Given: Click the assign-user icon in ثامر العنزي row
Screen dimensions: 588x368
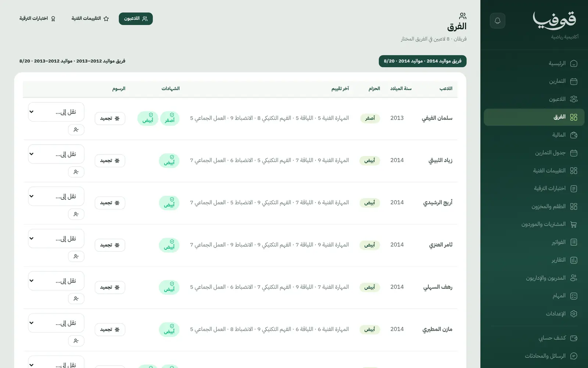Looking at the screenshot, I should 76,256.
